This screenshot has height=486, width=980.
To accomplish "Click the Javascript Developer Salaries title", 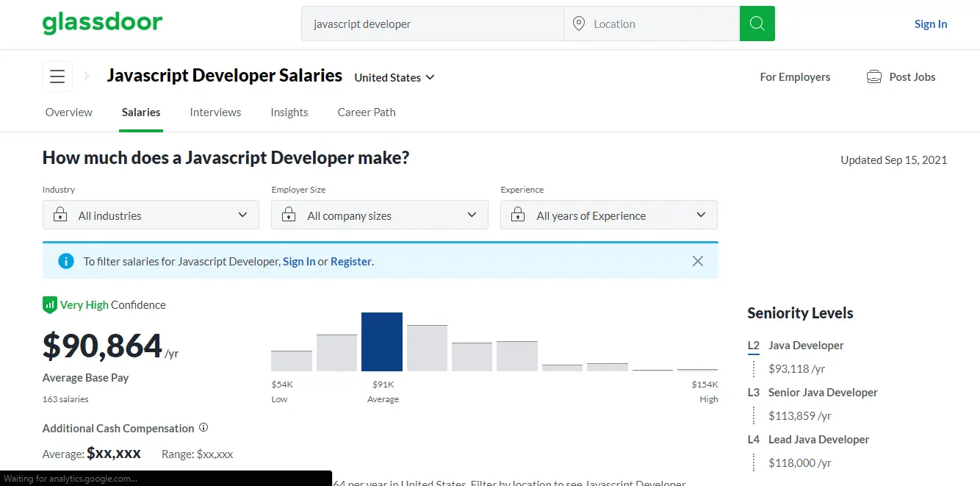I will (225, 76).
